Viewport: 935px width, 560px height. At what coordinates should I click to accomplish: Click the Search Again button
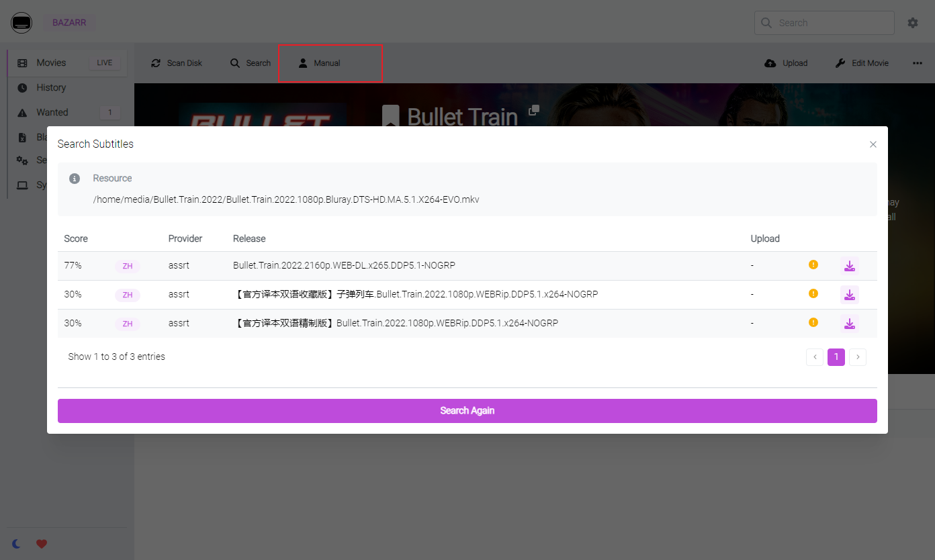tap(467, 411)
